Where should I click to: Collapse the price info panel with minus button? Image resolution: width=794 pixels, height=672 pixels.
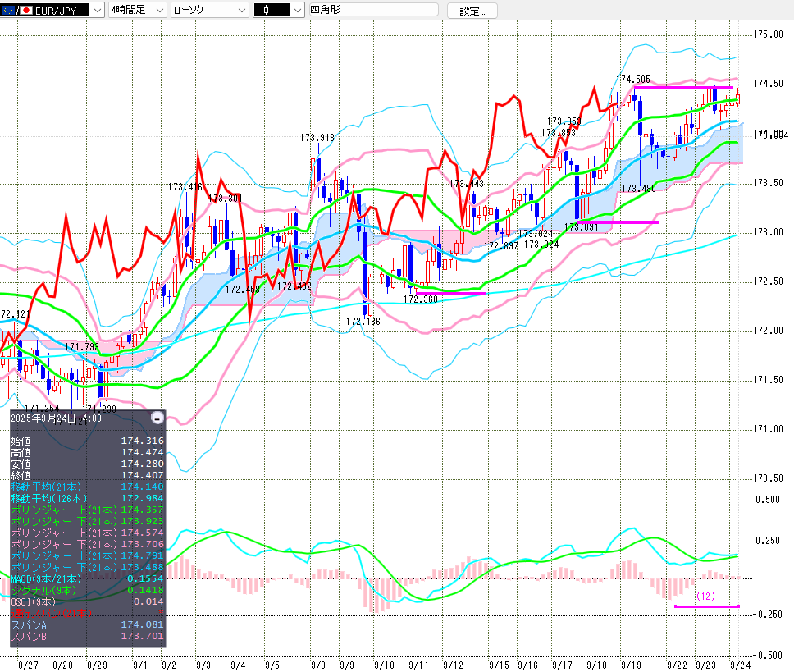tap(157, 418)
